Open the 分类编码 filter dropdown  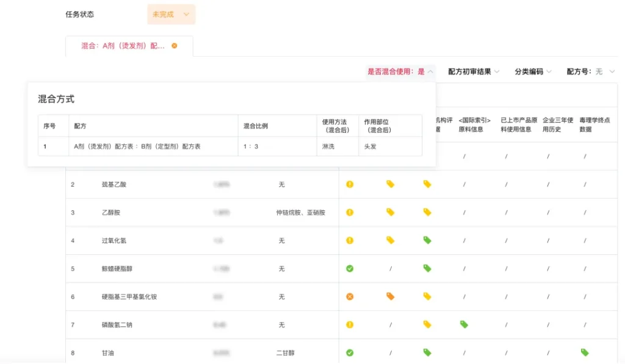[x=533, y=71]
